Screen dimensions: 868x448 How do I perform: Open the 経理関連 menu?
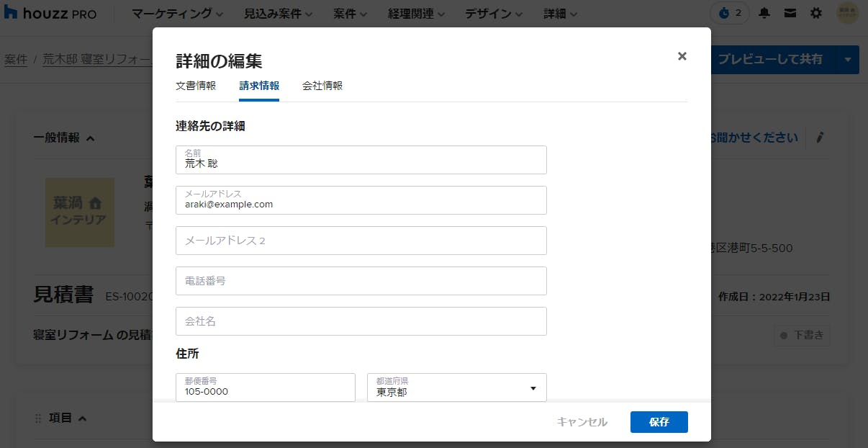416,14
